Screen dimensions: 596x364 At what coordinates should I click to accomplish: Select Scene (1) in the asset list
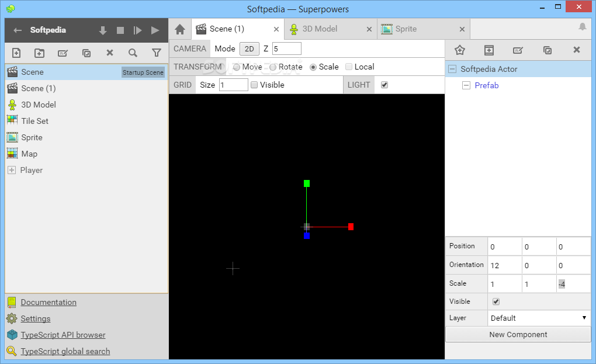[86, 89]
